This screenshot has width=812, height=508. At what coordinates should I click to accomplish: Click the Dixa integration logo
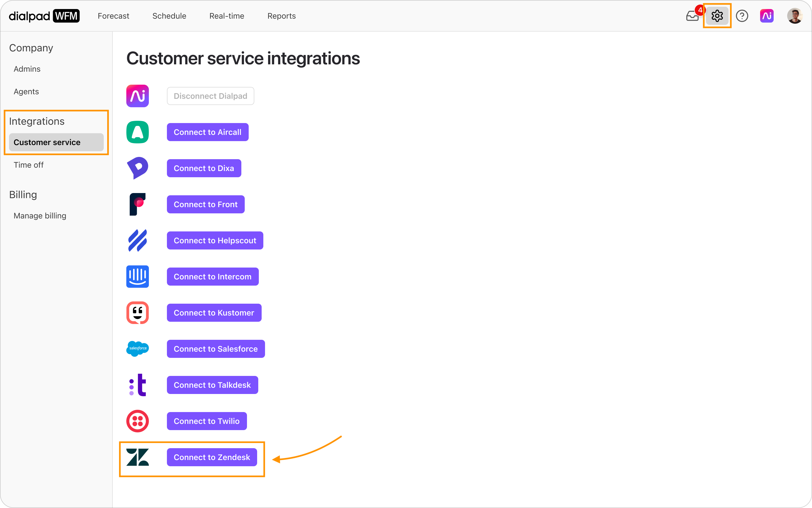[x=138, y=168]
